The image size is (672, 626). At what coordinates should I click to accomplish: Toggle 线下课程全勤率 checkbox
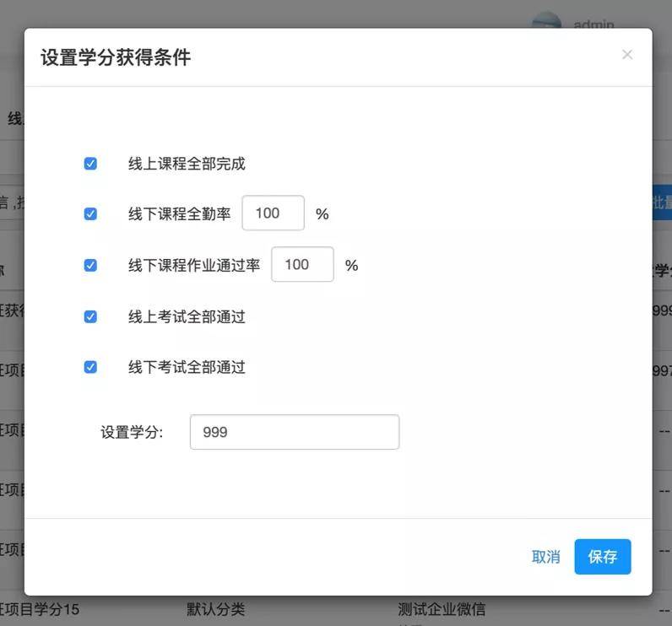click(x=90, y=213)
